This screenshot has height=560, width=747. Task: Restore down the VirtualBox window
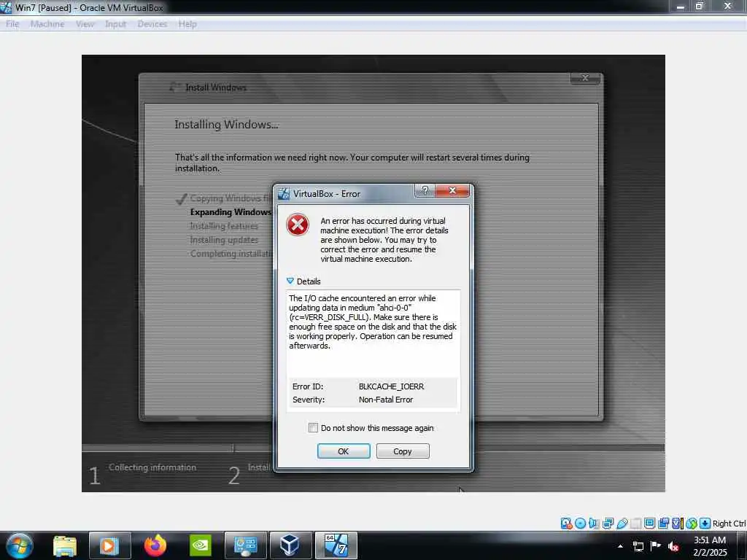click(700, 6)
